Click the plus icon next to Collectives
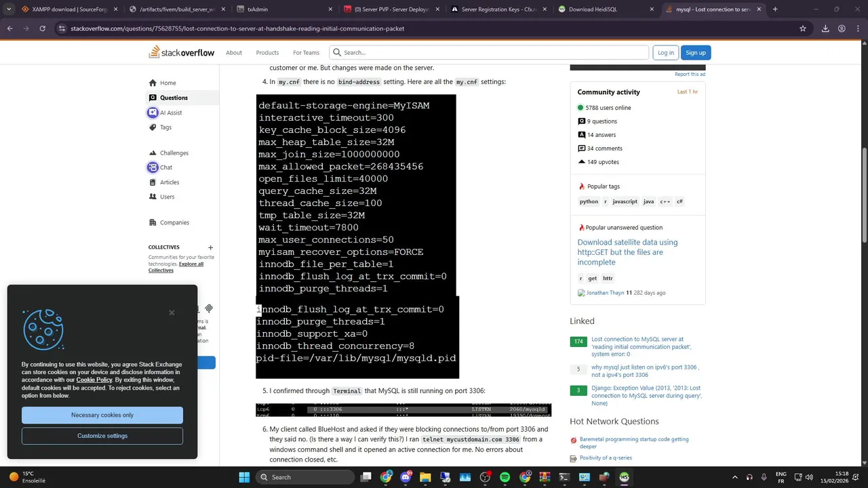 210,247
